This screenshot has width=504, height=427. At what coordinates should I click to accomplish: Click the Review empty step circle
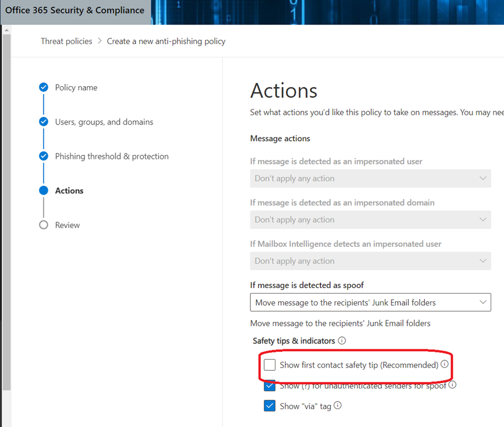click(44, 225)
